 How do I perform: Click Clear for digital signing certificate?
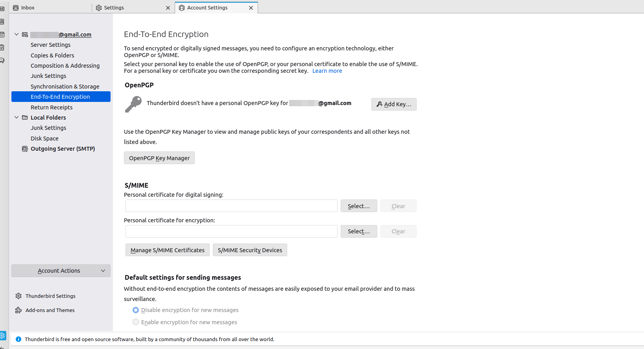[398, 206]
